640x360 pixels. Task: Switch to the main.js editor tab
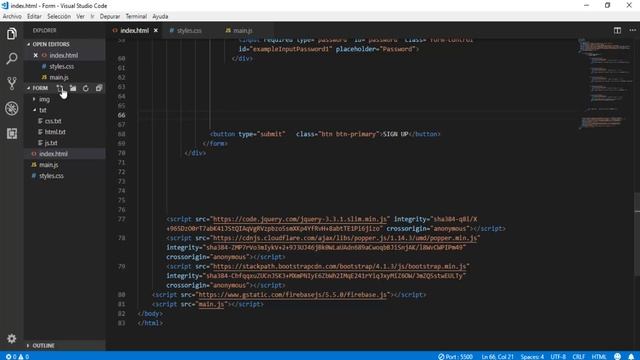click(242, 31)
